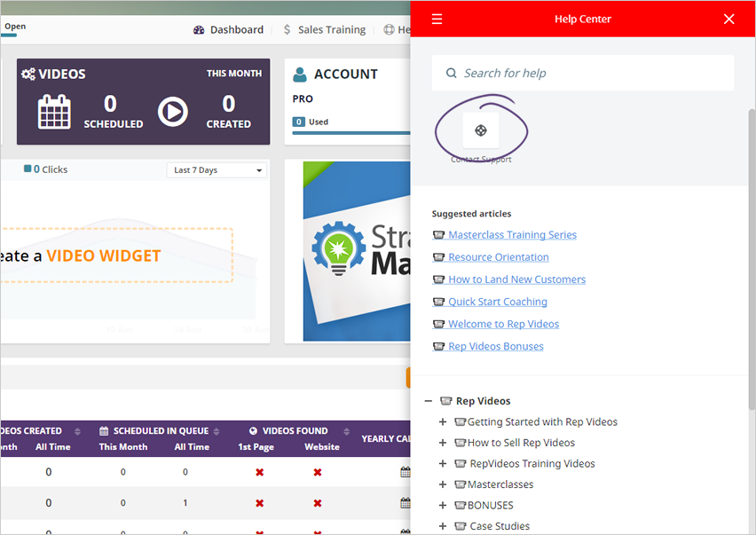756x535 pixels.
Task: Click the play icon in Videos card
Action: click(x=172, y=112)
